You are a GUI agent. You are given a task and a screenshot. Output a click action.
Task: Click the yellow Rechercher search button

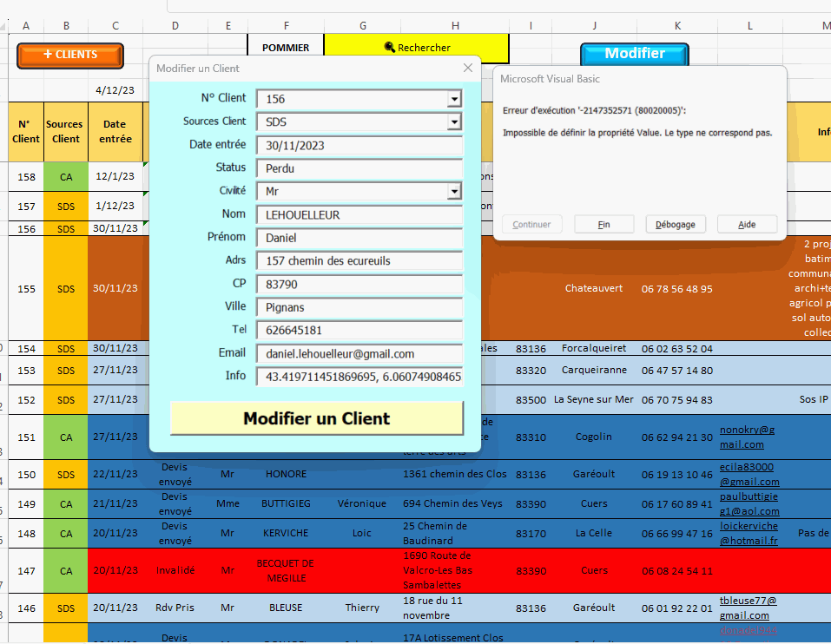pyautogui.click(x=417, y=48)
